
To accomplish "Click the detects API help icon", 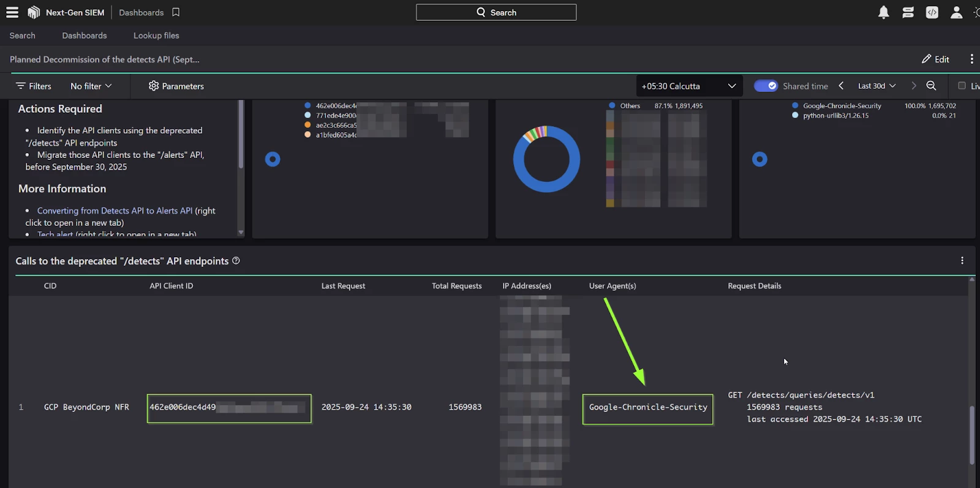I will (x=236, y=261).
